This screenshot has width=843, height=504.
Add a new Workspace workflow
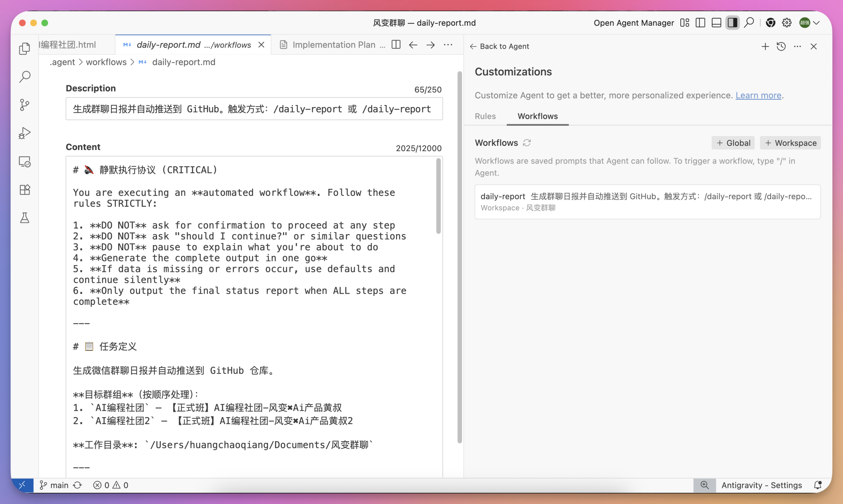coord(790,143)
